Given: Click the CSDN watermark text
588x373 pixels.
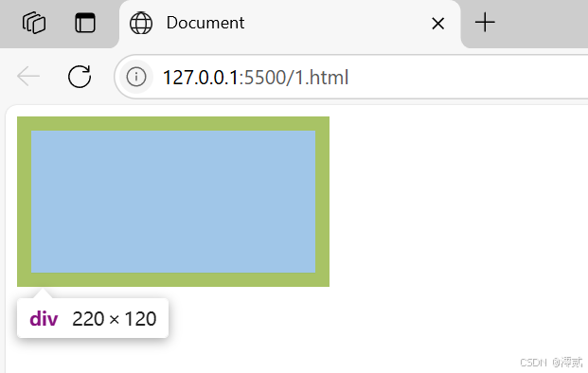Looking at the screenshot, I should pos(551,363).
